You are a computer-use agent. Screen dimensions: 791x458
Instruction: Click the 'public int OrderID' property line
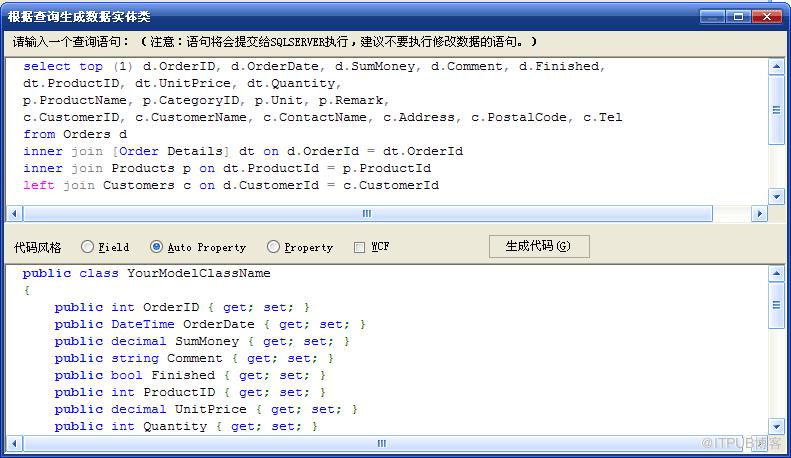coord(182,307)
